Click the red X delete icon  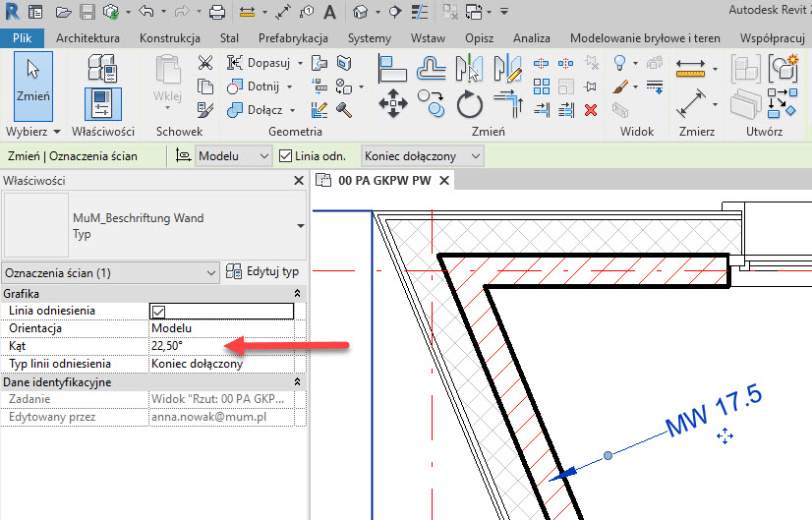pos(590,110)
